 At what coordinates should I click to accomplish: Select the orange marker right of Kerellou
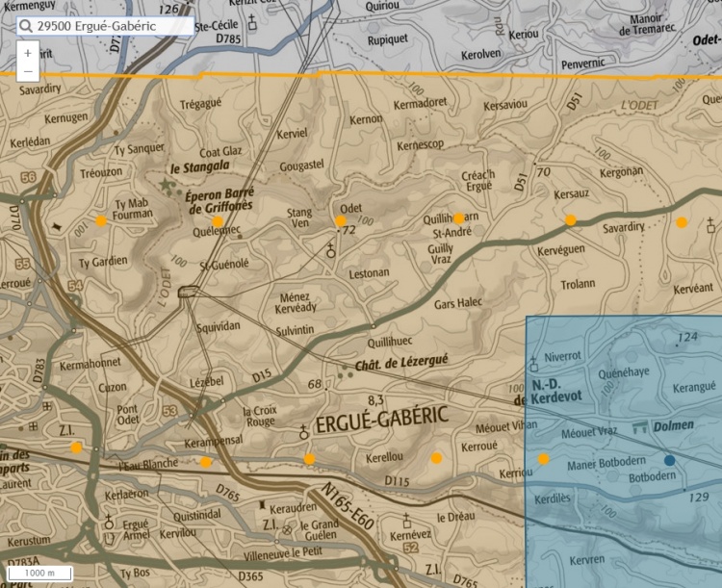coord(436,458)
